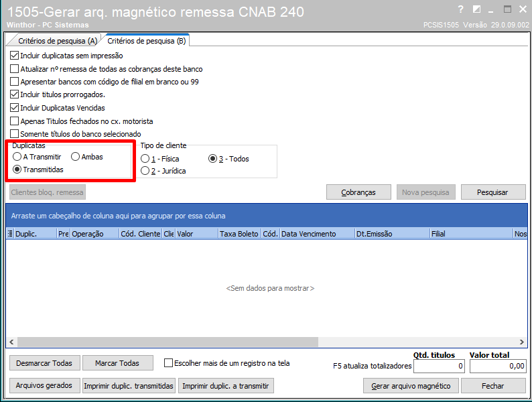Sort by Data Vencimento column header
Screen dimensions: 532x402
pos(317,234)
